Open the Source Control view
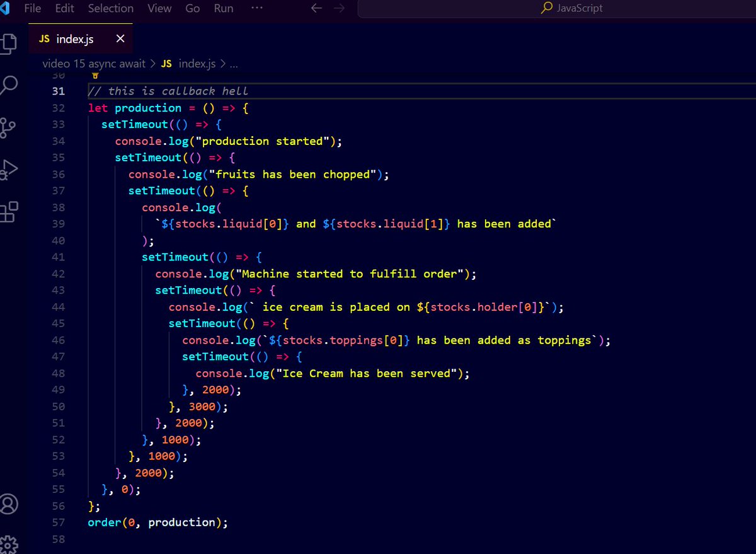This screenshot has height=554, width=756. (x=8, y=127)
